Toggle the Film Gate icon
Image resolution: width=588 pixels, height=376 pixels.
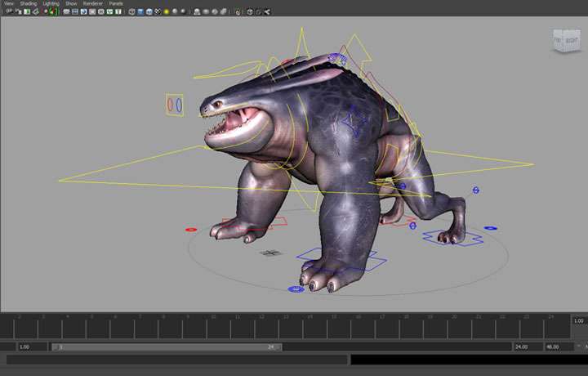tap(75, 11)
